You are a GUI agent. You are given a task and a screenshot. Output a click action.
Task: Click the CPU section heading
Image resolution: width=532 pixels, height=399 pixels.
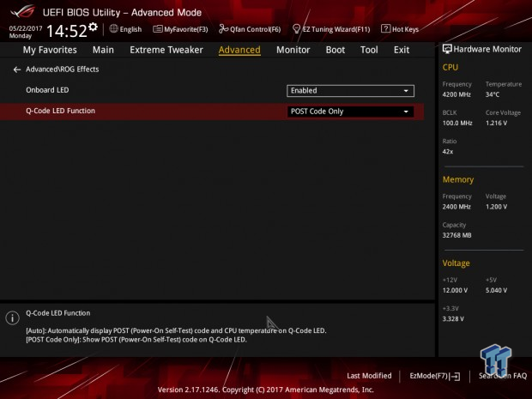(450, 67)
